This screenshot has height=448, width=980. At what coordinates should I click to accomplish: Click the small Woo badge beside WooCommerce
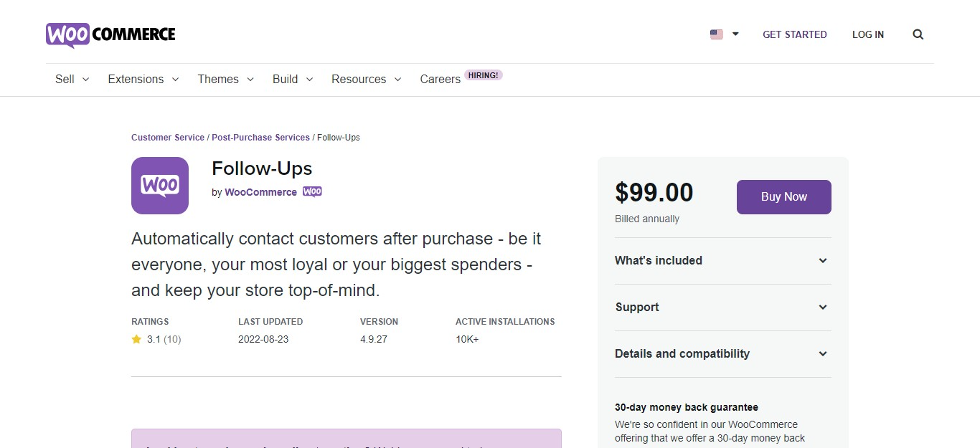pyautogui.click(x=312, y=192)
